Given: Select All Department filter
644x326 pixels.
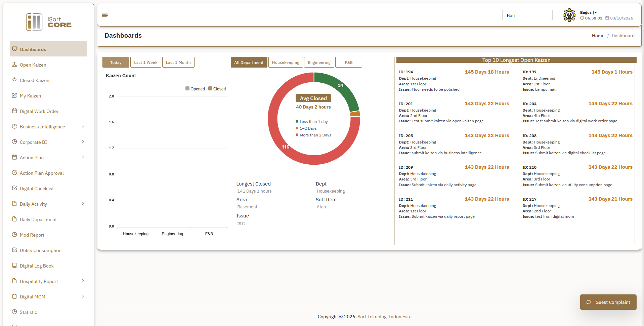Looking at the screenshot, I should 249,62.
